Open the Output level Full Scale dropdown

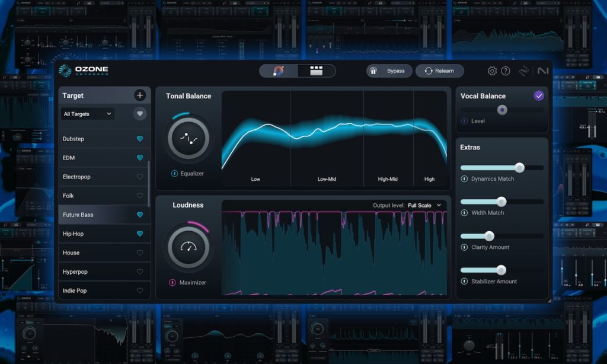point(424,205)
